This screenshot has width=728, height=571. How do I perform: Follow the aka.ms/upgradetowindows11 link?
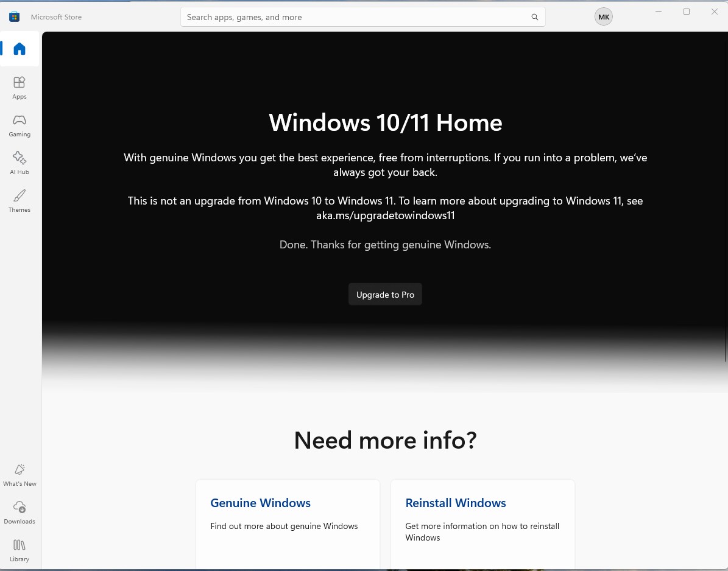[385, 215]
